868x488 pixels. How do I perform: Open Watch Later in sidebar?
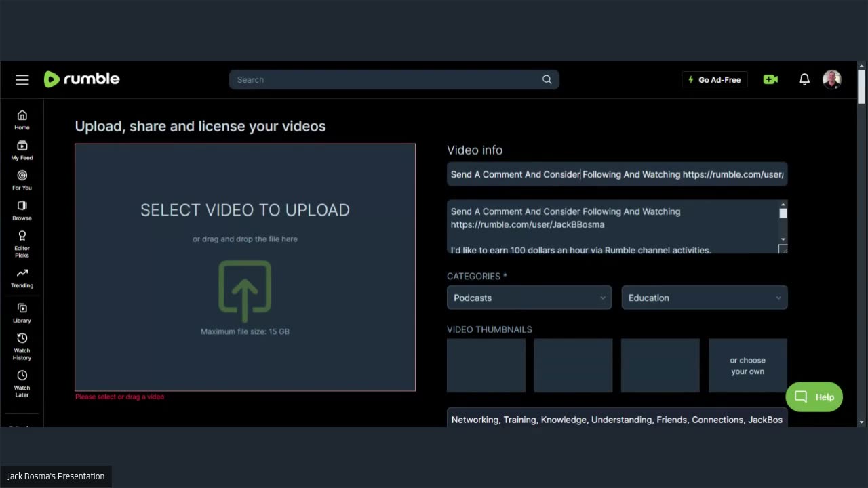[22, 384]
